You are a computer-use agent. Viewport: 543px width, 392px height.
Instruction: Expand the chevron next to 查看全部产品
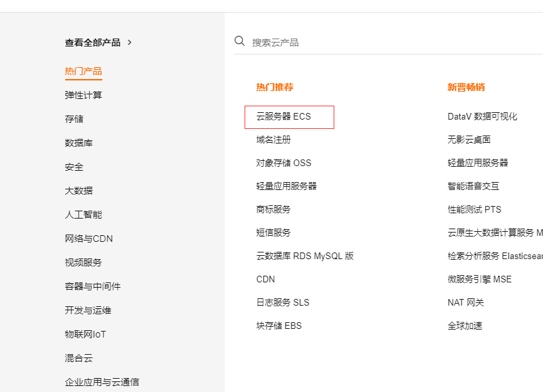click(130, 43)
